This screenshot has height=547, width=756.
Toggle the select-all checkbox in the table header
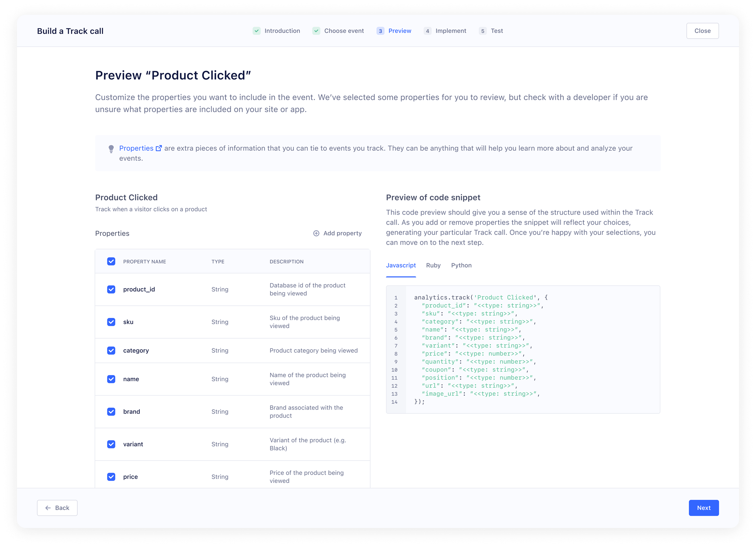(111, 262)
